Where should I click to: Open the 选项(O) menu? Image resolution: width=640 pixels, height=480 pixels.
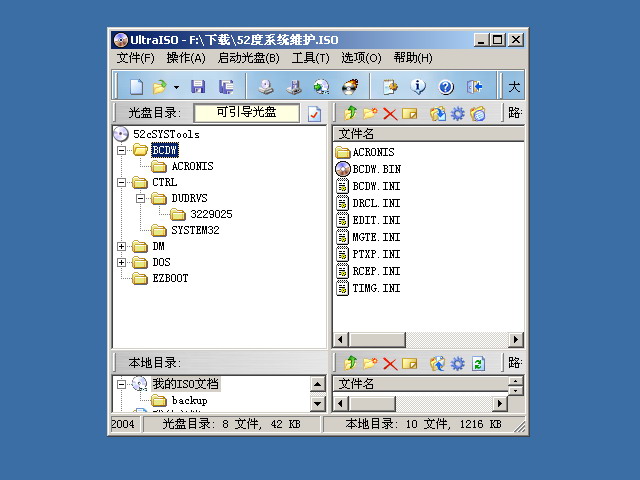pos(361,58)
